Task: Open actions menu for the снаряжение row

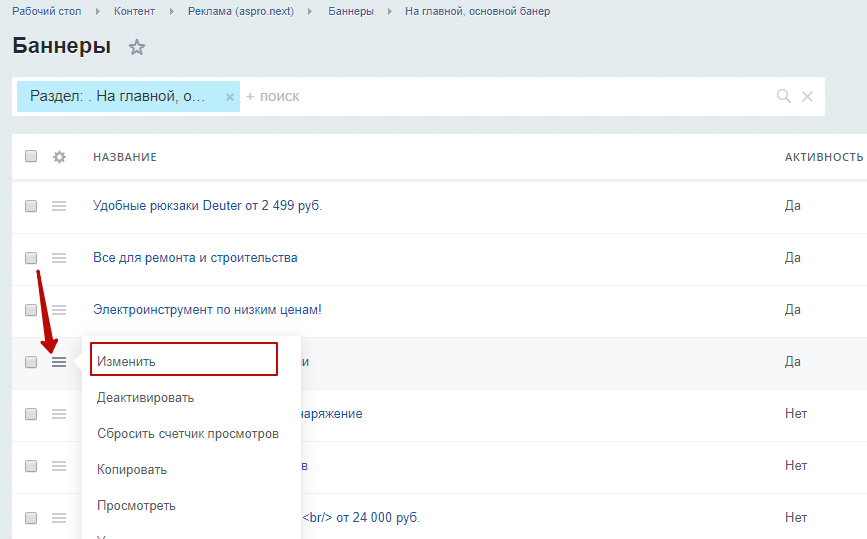Action: [59, 414]
